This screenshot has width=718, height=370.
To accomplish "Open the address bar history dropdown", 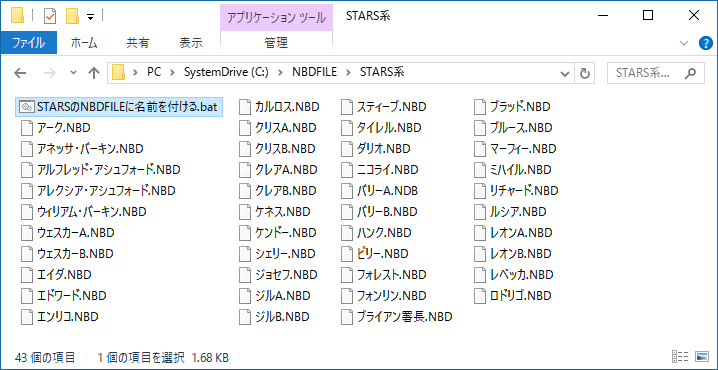I will click(565, 73).
